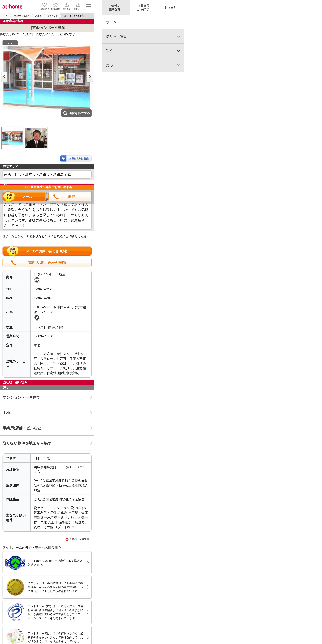
Task: Click the 簡単1分 badge on mail inquiry button
Action: pyautogui.click(x=13, y=251)
